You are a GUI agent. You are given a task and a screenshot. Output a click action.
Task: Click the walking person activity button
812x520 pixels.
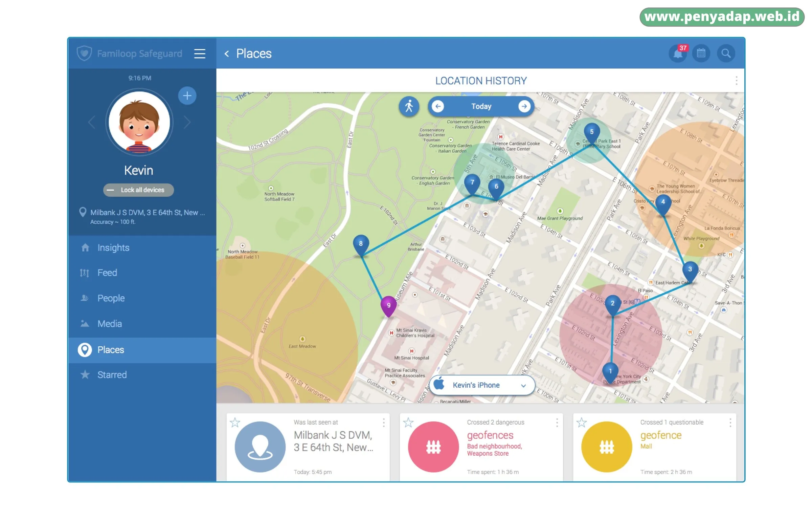pyautogui.click(x=409, y=106)
